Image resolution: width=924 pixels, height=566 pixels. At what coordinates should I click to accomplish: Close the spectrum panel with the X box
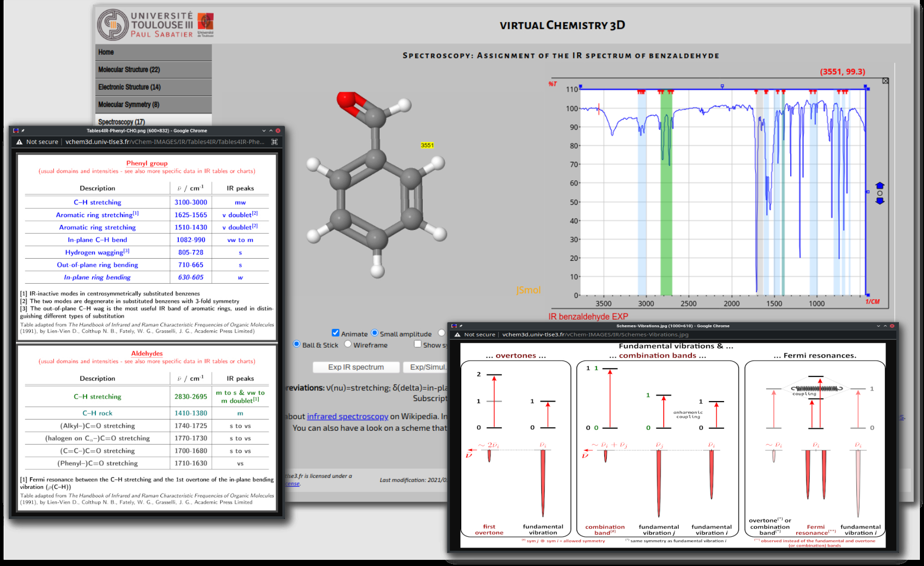[885, 81]
